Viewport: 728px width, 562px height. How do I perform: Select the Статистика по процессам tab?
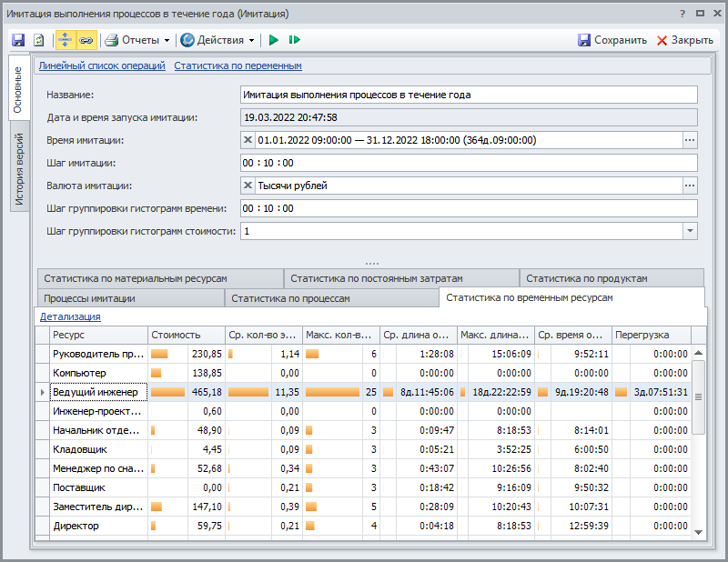click(x=290, y=298)
